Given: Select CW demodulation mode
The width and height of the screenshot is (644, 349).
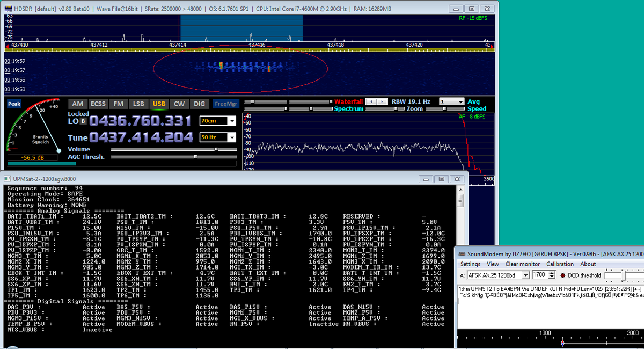Looking at the screenshot, I should tap(179, 104).
